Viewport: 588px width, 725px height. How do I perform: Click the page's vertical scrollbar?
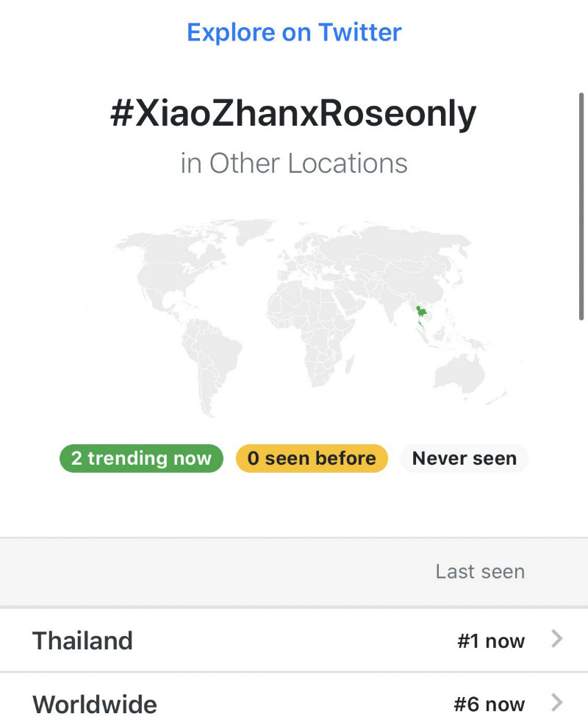click(x=581, y=206)
